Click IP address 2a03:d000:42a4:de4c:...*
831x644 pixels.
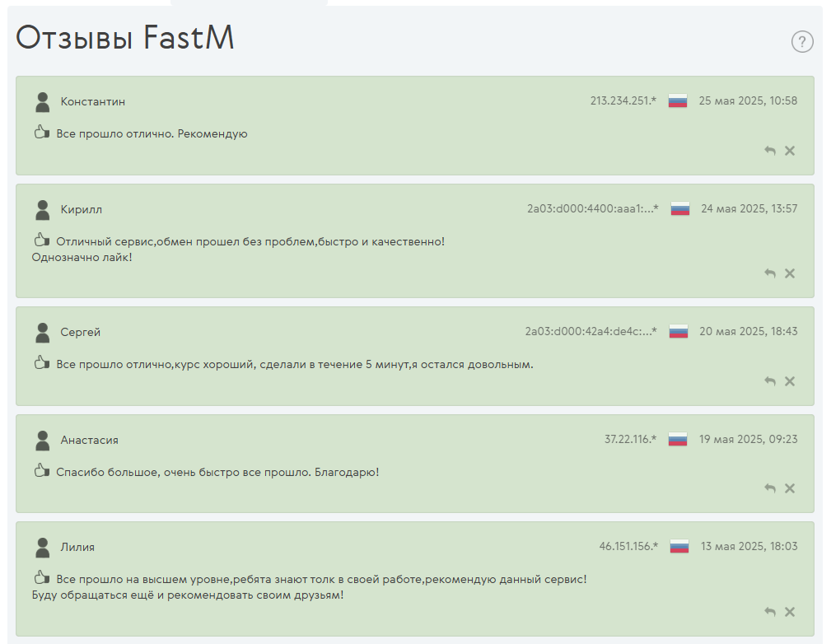click(x=591, y=331)
